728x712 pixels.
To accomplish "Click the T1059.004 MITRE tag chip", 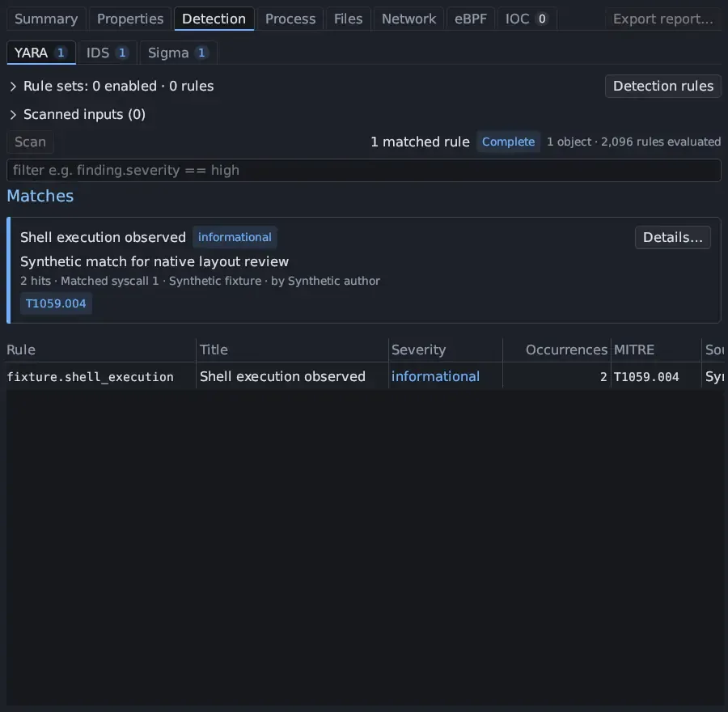I will pyautogui.click(x=56, y=303).
